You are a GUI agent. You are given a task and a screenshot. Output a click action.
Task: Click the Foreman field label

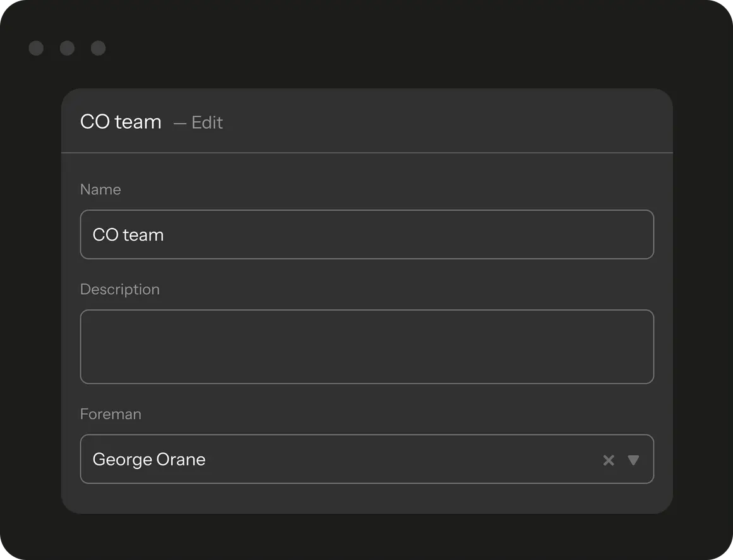coord(111,414)
